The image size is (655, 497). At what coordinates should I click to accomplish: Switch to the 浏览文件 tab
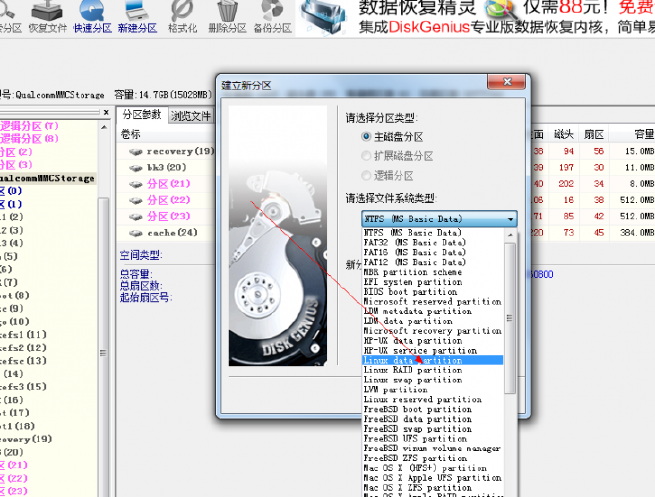(190, 116)
